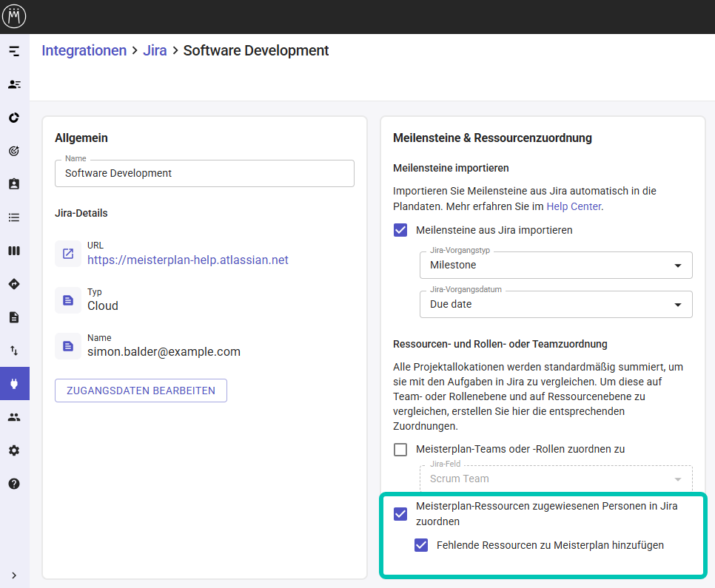715x588 pixels.
Task: Open the help question mark icon
Action: (x=14, y=484)
